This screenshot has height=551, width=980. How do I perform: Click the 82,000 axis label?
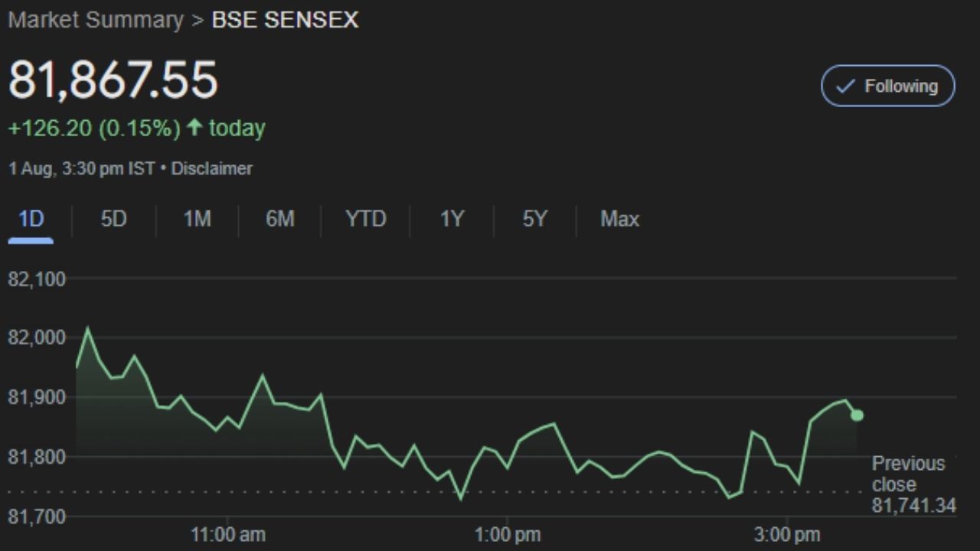[x=37, y=338]
